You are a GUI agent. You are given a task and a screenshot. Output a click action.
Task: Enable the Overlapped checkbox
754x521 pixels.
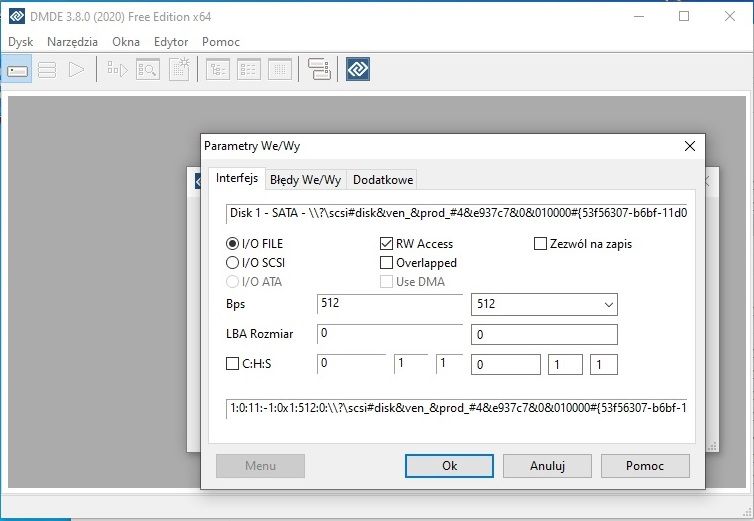386,263
